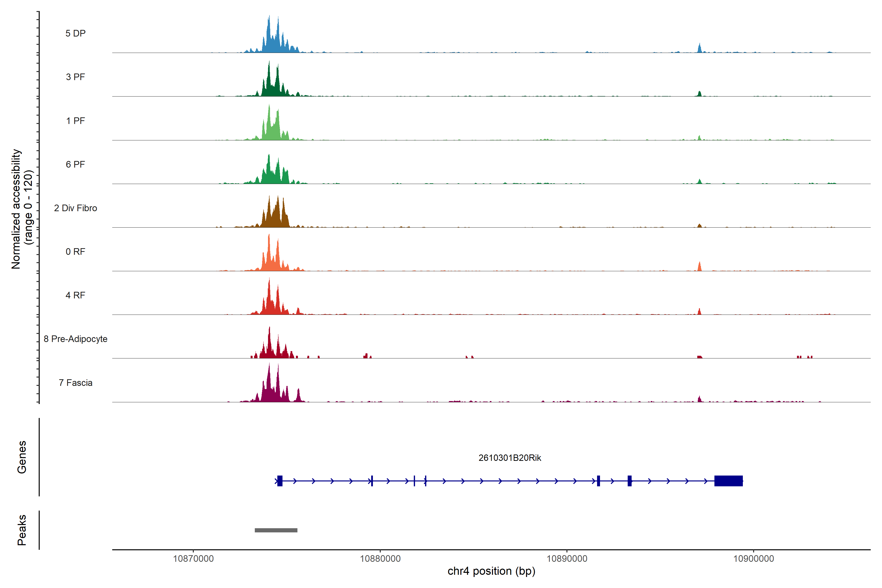
Task: Click the 3 PF track label
Action: pos(75,77)
